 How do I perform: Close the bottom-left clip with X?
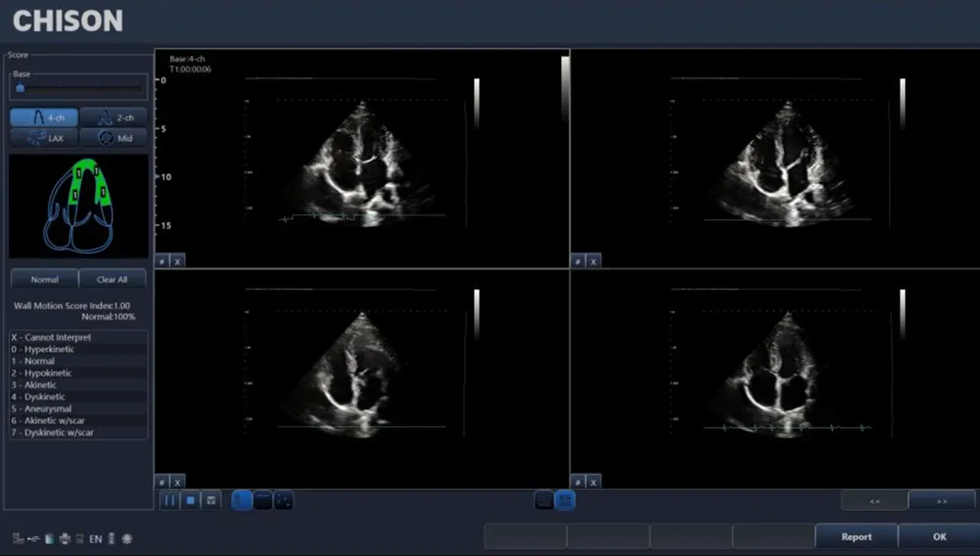point(178,483)
